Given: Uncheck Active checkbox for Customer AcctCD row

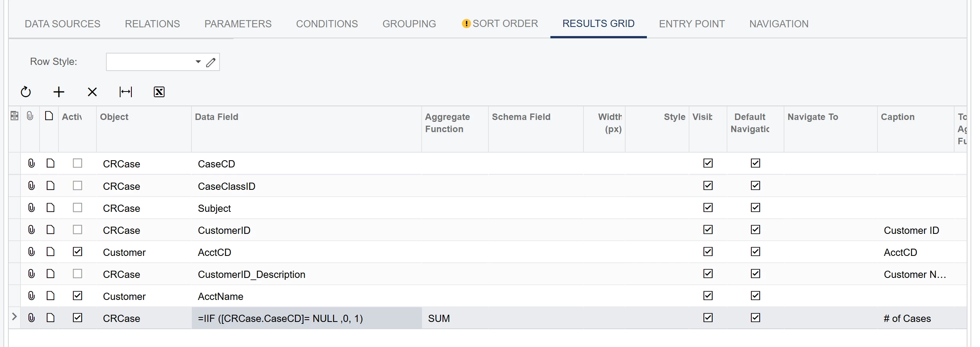Looking at the screenshot, I should coord(77,252).
